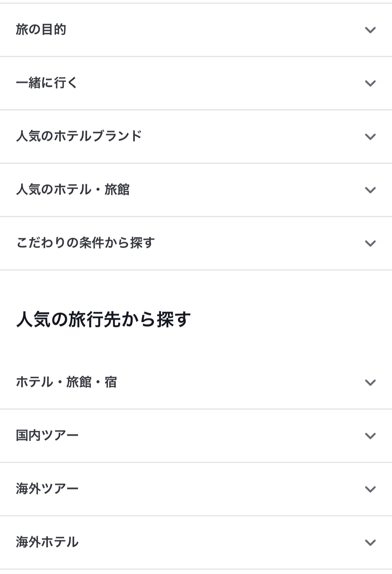The height and width of the screenshot is (574, 392).
Task: Click the 海外ツアー label text
Action: (x=47, y=489)
